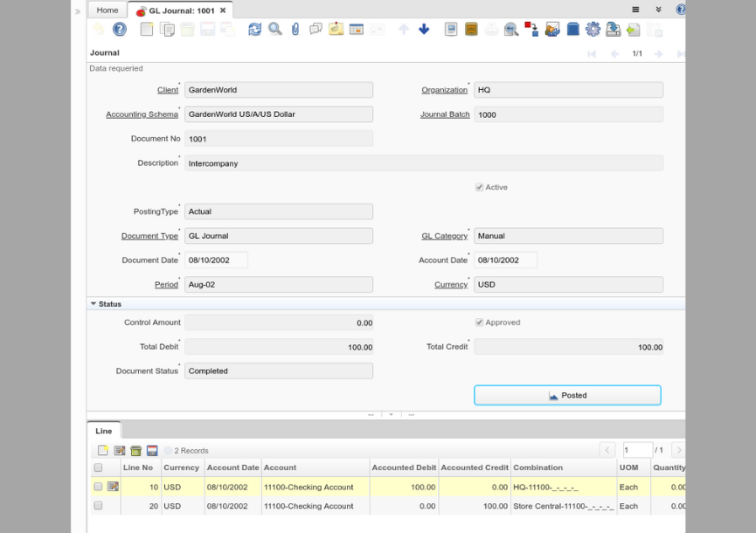This screenshot has height=533, width=756.
Task: Select the HQ-11100 combination cell
Action: 564,487
